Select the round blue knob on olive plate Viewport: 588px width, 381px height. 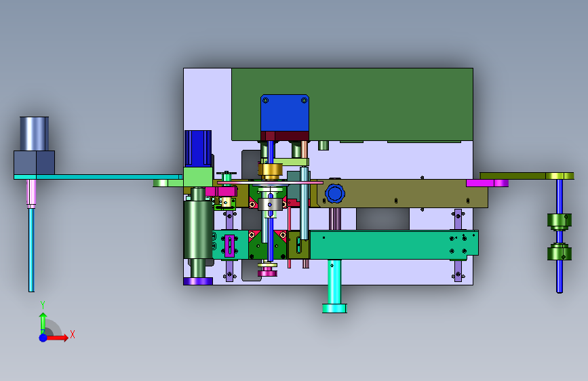[x=334, y=193]
